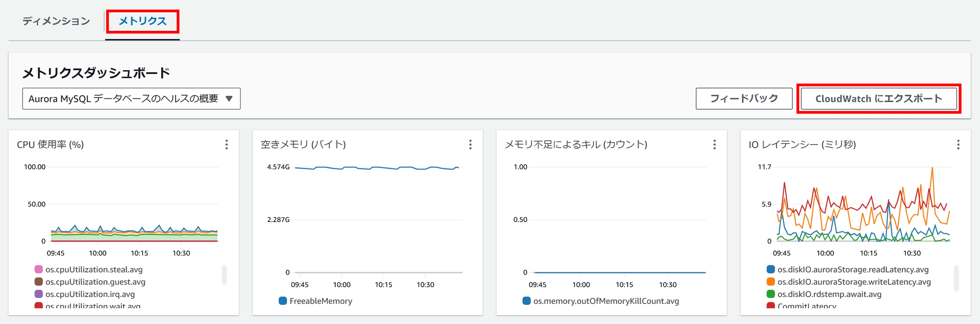The image size is (980, 324).
Task: Click CloudWatch にエクスポート button
Action: [879, 99]
